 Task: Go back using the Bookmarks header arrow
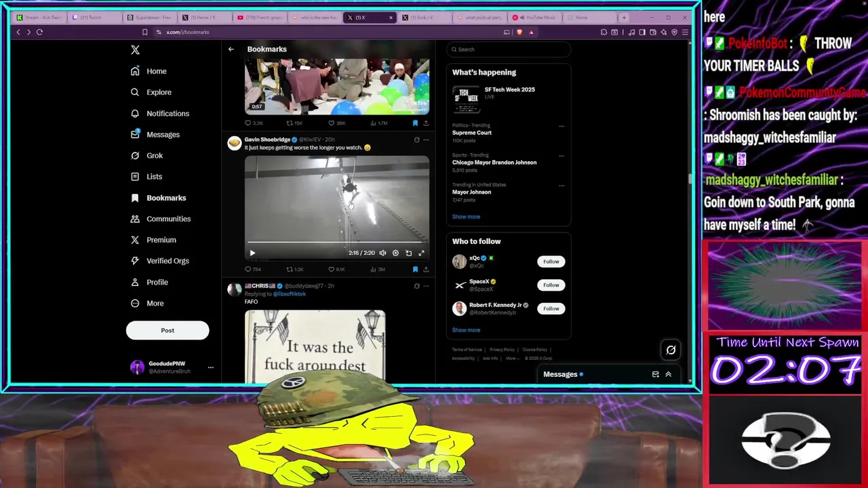231,49
